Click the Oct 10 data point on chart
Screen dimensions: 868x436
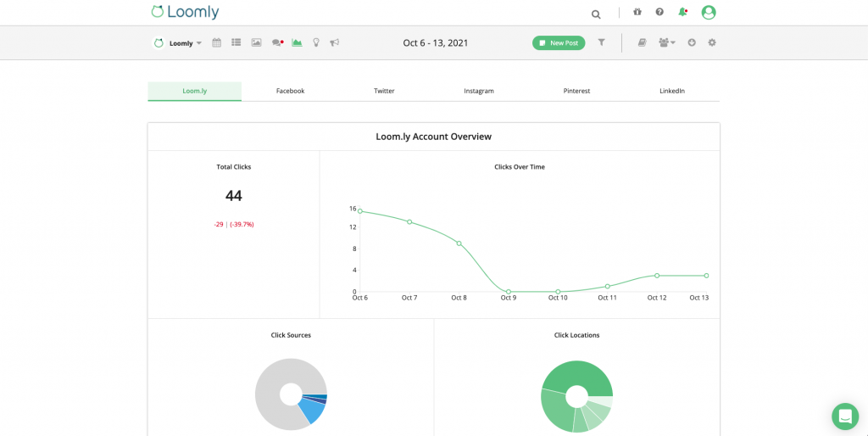click(558, 292)
